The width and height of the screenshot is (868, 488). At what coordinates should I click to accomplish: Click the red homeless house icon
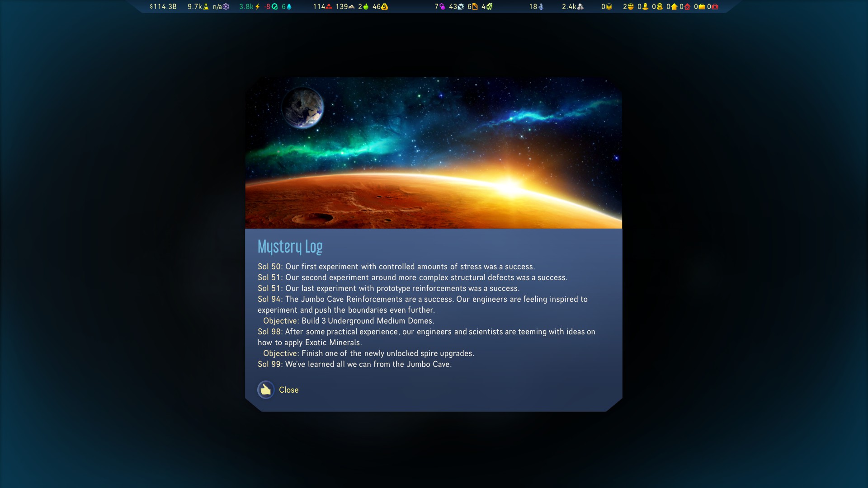[x=688, y=7]
